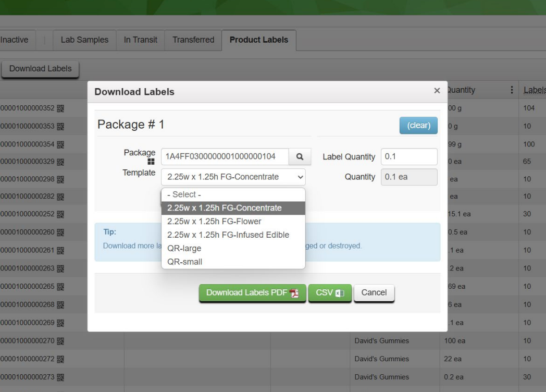Click QR code icon for package ending 329
The image size is (546, 392).
[60, 162]
